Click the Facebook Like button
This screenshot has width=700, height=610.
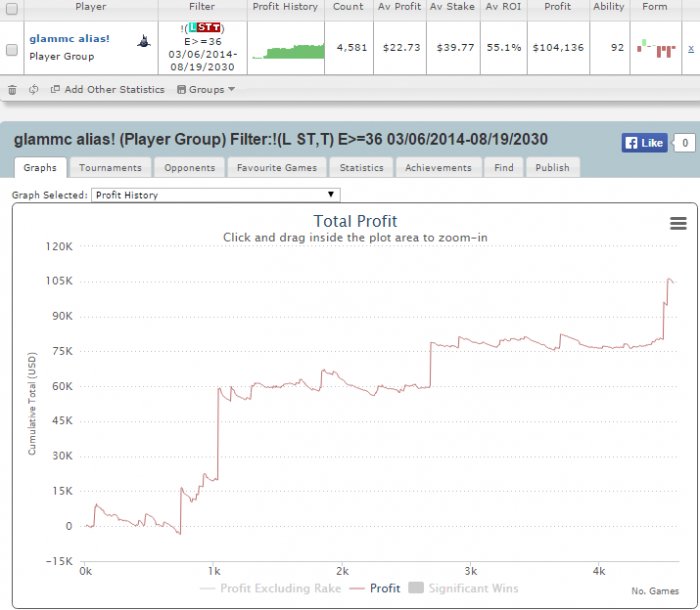click(x=644, y=143)
